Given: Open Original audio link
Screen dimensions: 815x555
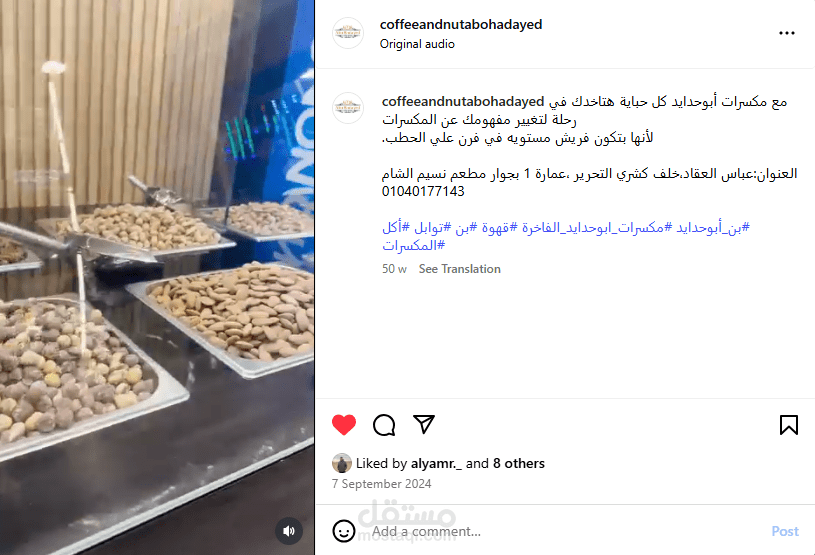Looking at the screenshot, I should (x=417, y=44).
